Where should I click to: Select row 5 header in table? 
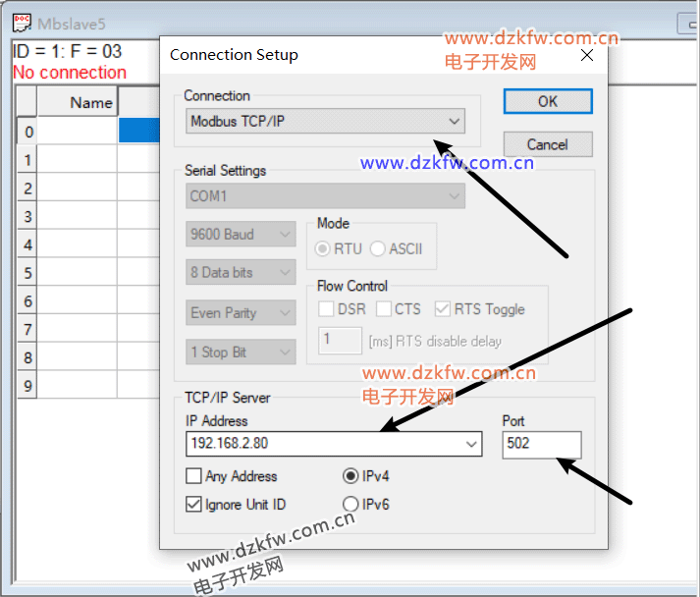pyautogui.click(x=27, y=273)
